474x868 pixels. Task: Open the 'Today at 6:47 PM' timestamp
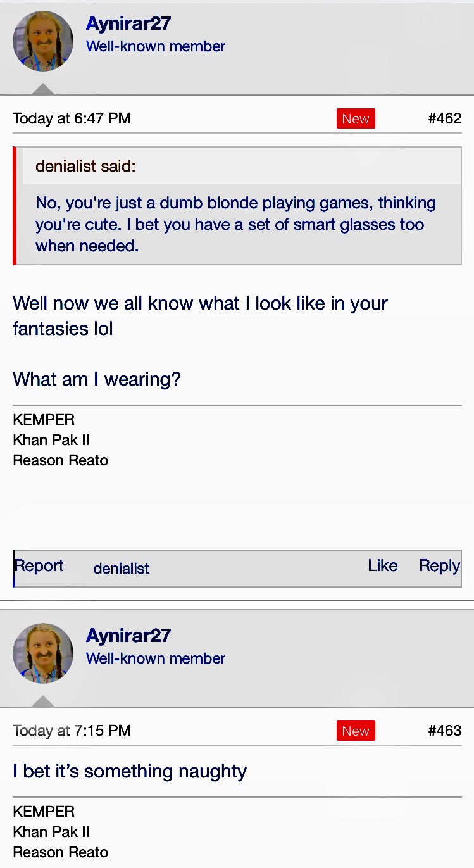click(72, 118)
